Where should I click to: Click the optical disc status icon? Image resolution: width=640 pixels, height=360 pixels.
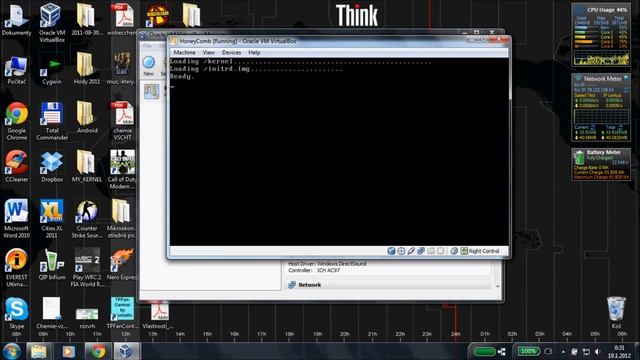tap(401, 251)
